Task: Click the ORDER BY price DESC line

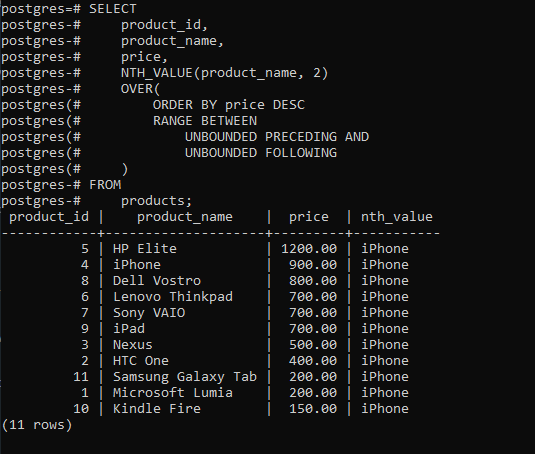Action: coord(229,105)
